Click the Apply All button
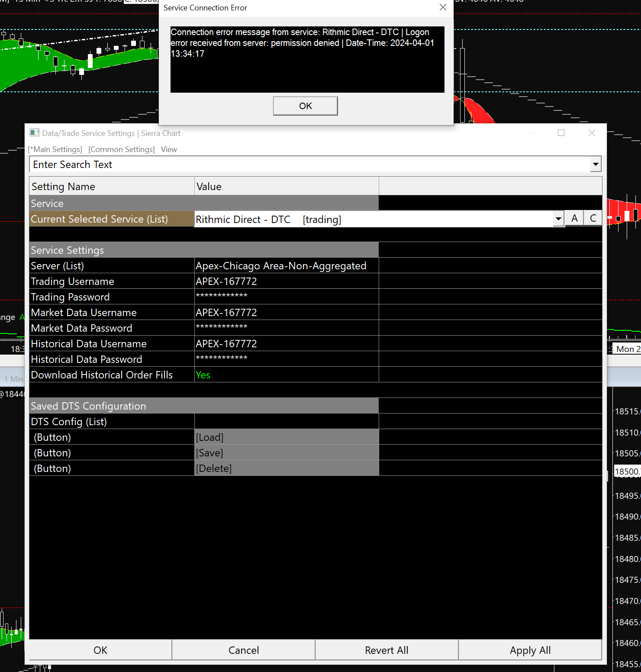This screenshot has height=672, width=641. pyautogui.click(x=530, y=650)
